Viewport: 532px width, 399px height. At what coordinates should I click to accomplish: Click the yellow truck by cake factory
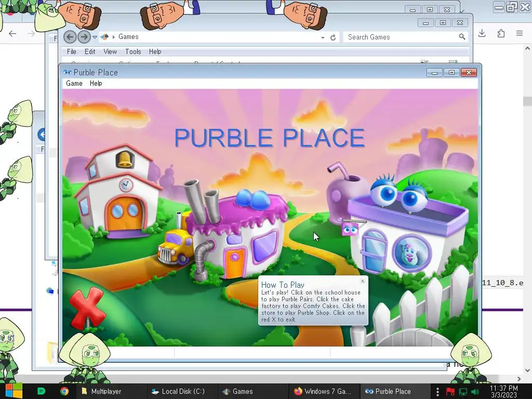pos(176,246)
